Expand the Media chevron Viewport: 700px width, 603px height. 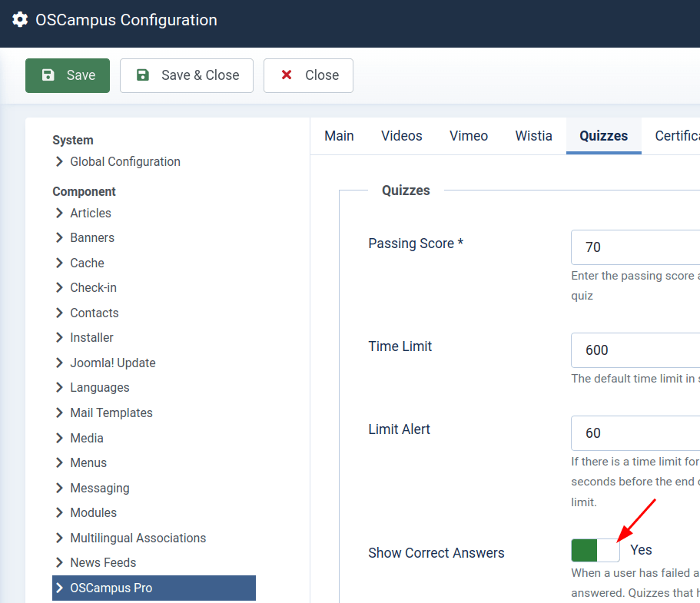click(59, 438)
